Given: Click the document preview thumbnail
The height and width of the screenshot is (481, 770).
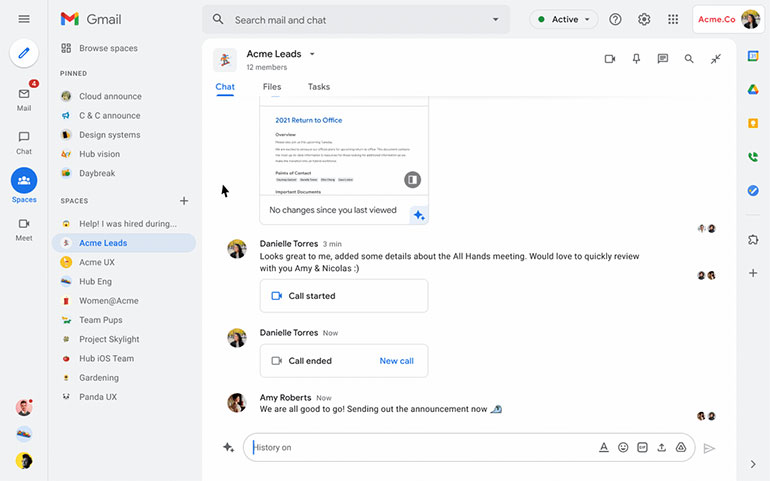Looking at the screenshot, I should (344, 151).
